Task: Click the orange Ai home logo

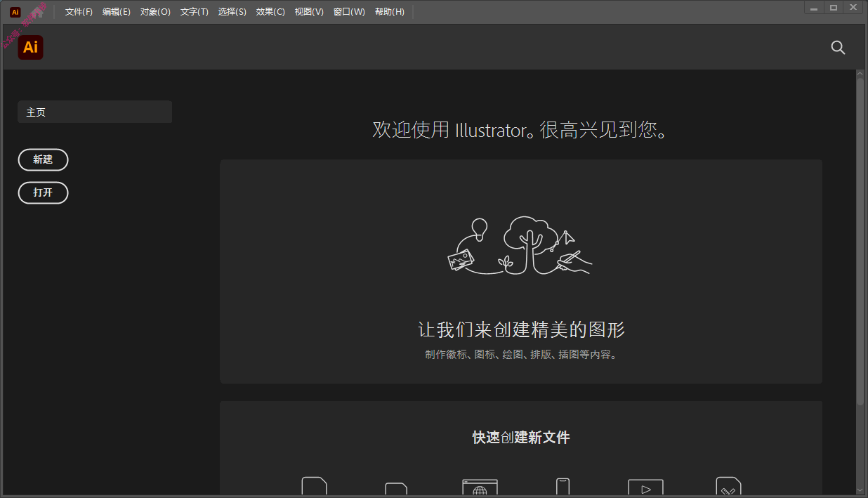Action: [x=30, y=47]
